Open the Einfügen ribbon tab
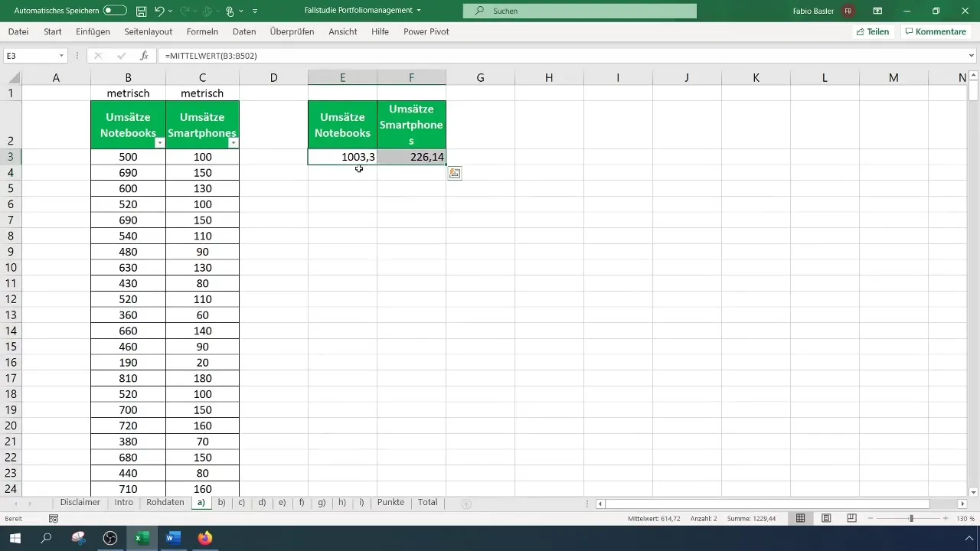 click(93, 32)
